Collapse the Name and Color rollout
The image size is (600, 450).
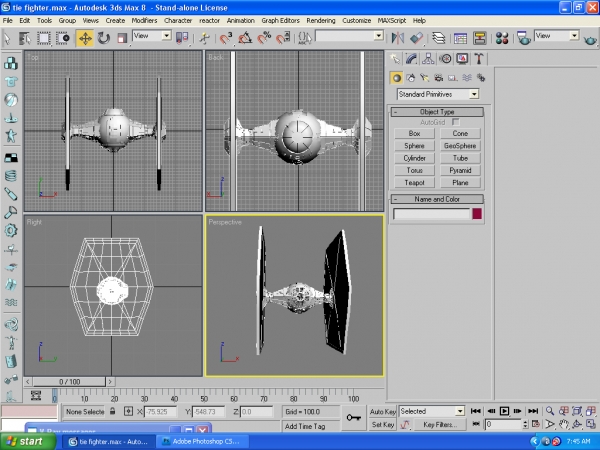tap(437, 199)
